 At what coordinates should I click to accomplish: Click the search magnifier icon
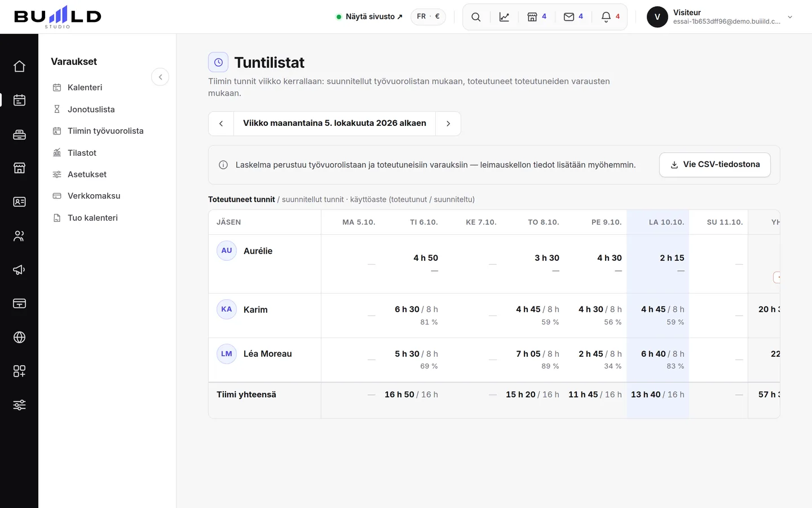pos(476,17)
